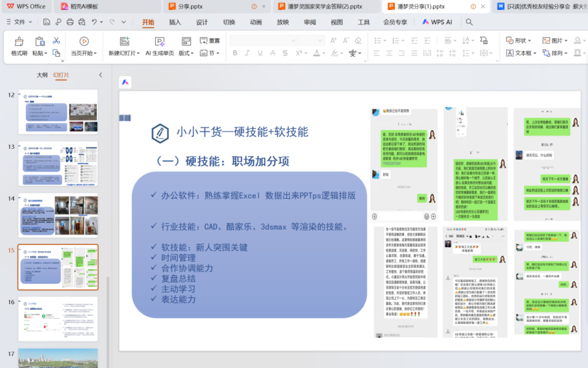The image size is (588, 368).
Task: Switch to the 插入 ribbon tab
Action: point(175,22)
